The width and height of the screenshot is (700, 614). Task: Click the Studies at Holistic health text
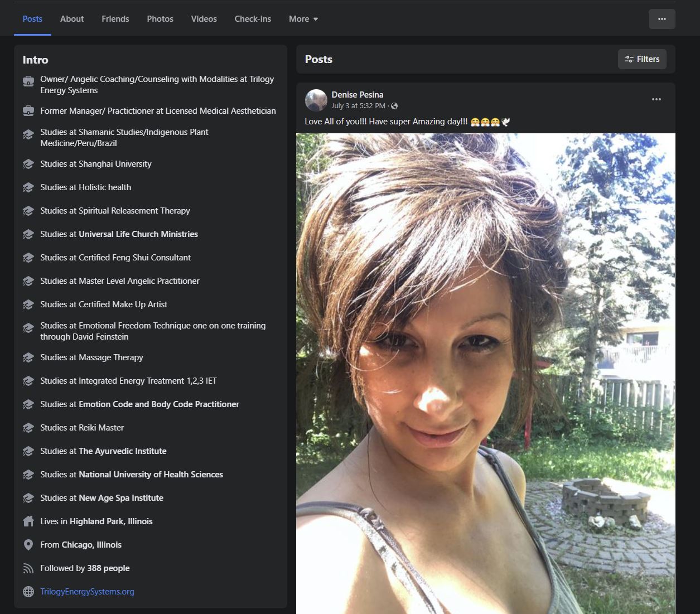[86, 187]
